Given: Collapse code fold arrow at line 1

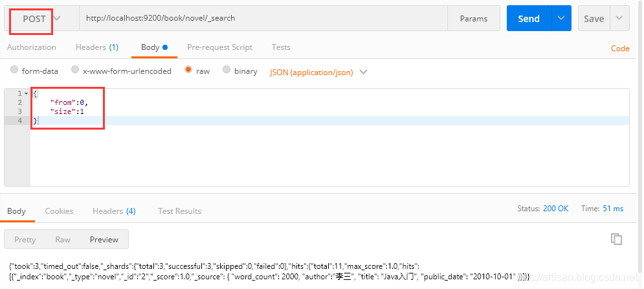Looking at the screenshot, I should click(26, 94).
